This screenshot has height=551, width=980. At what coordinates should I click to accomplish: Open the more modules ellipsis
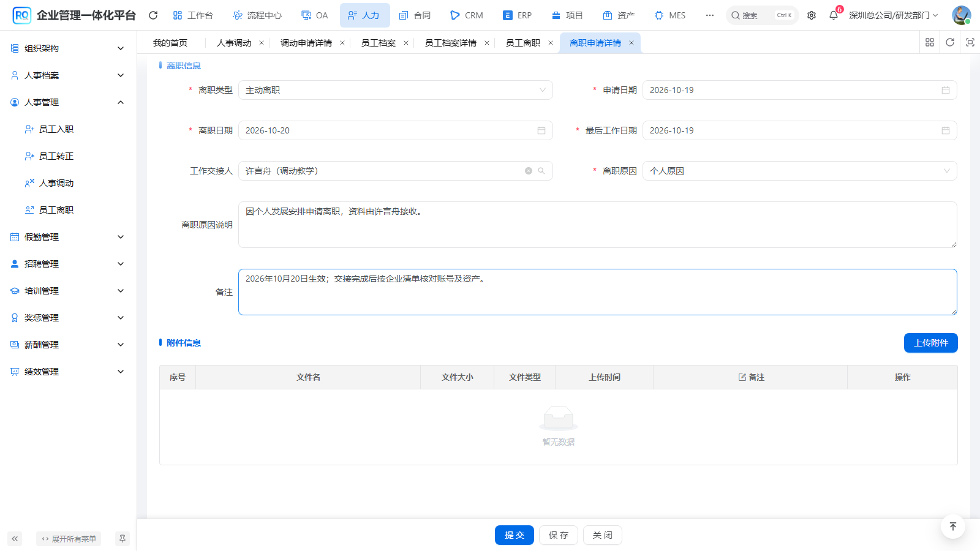tap(710, 15)
